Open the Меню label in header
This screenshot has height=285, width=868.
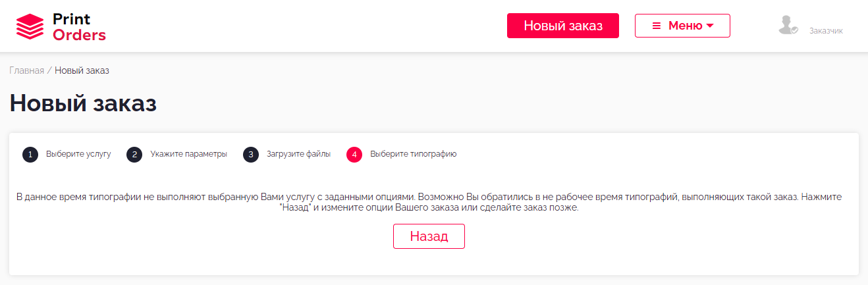click(x=685, y=26)
